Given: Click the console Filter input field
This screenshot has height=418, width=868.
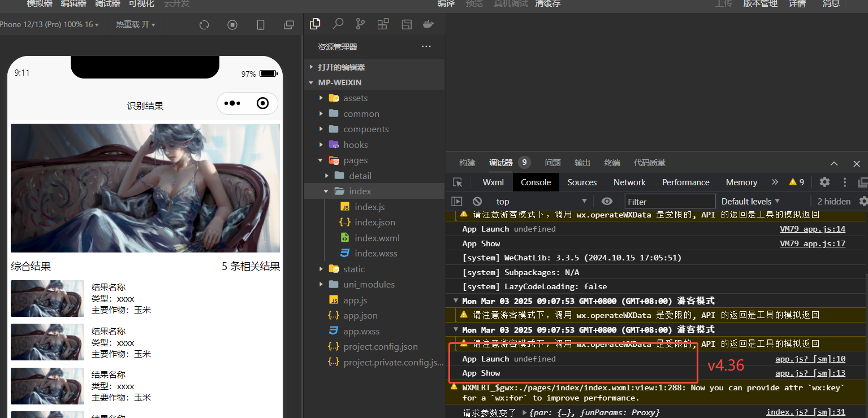Looking at the screenshot, I should tap(670, 201).
